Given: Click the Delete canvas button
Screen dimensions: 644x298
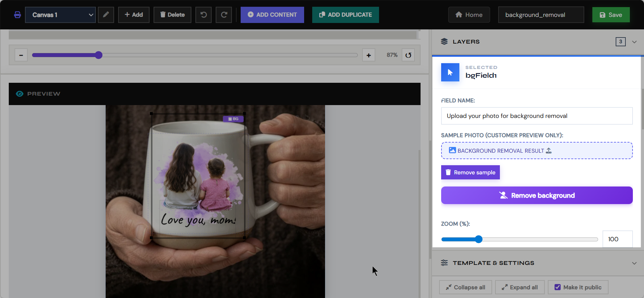Looking at the screenshot, I should pyautogui.click(x=172, y=15).
